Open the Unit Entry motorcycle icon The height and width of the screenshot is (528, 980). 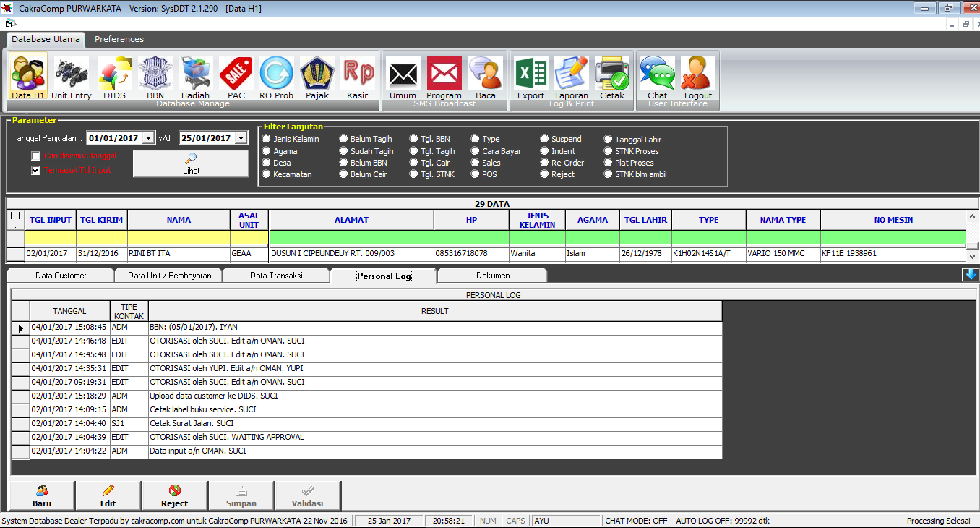tap(71, 74)
